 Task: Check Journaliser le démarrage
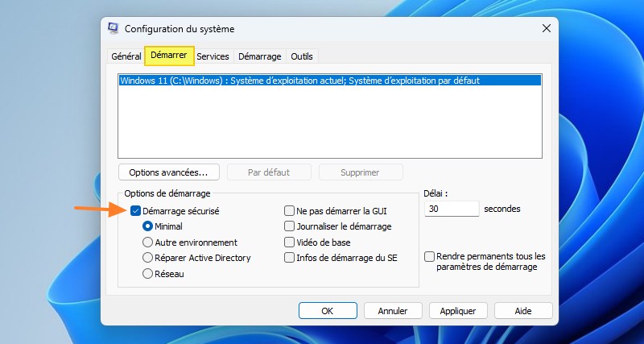coord(290,226)
